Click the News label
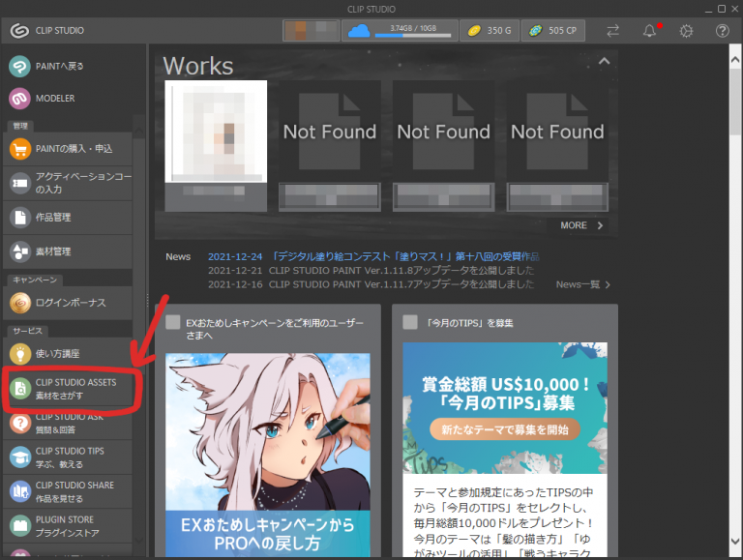The image size is (743, 560). pos(178,256)
